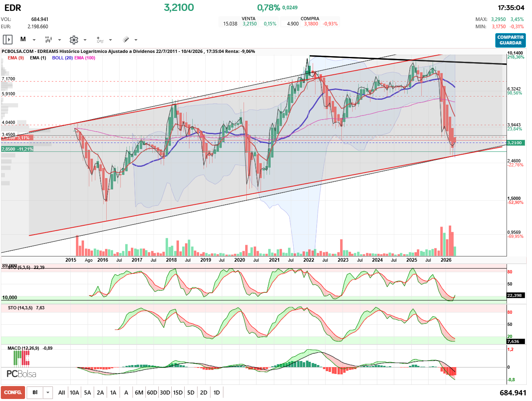
Task: Expand the drawing tools dropdown arrow
Action: (136, 40)
